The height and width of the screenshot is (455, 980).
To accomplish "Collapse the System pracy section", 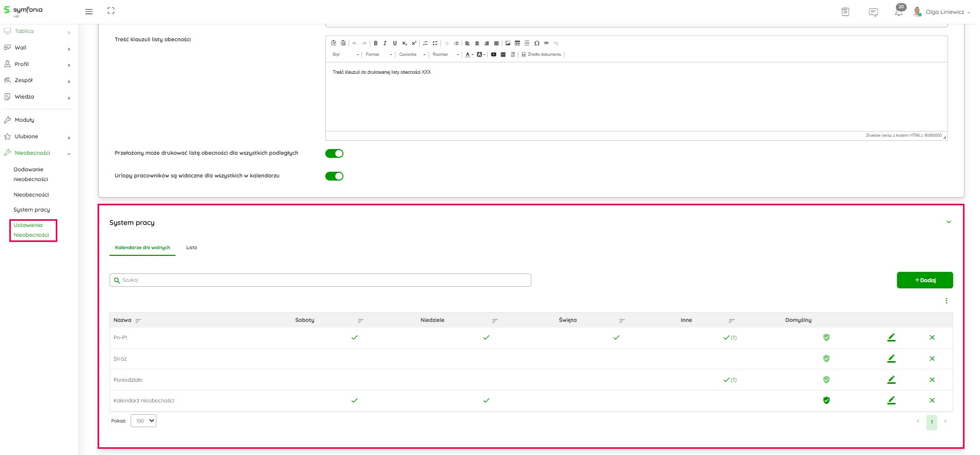I will click(949, 222).
